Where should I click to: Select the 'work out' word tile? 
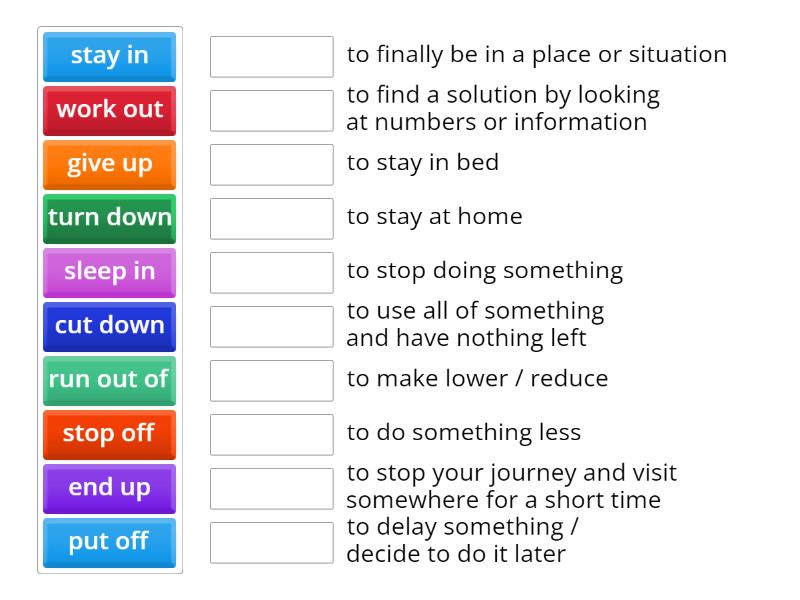tap(109, 110)
